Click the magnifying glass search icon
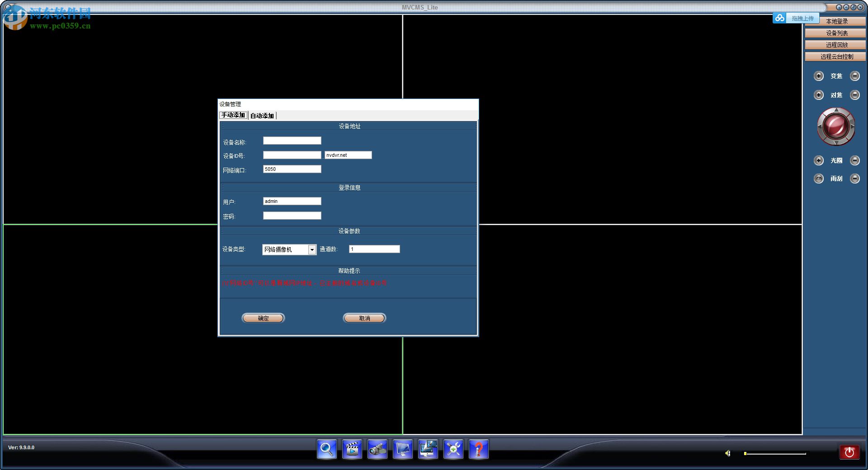868x470 pixels. click(x=326, y=449)
